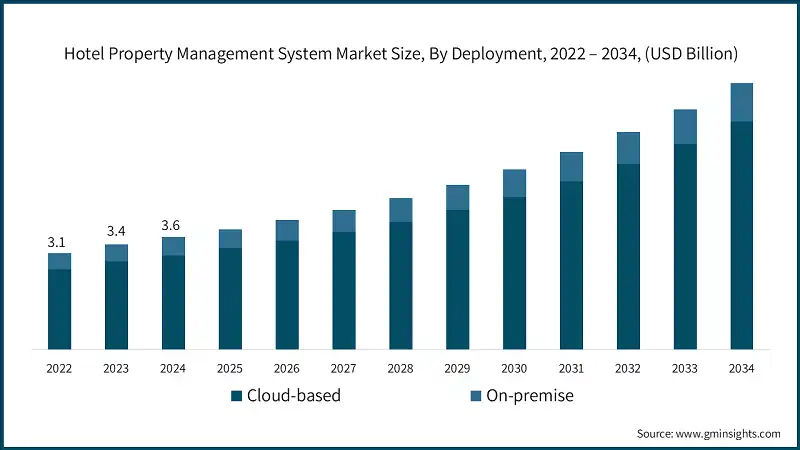Screen dimensions: 800x450
Task: Click the 2024 axis label
Action: click(173, 368)
